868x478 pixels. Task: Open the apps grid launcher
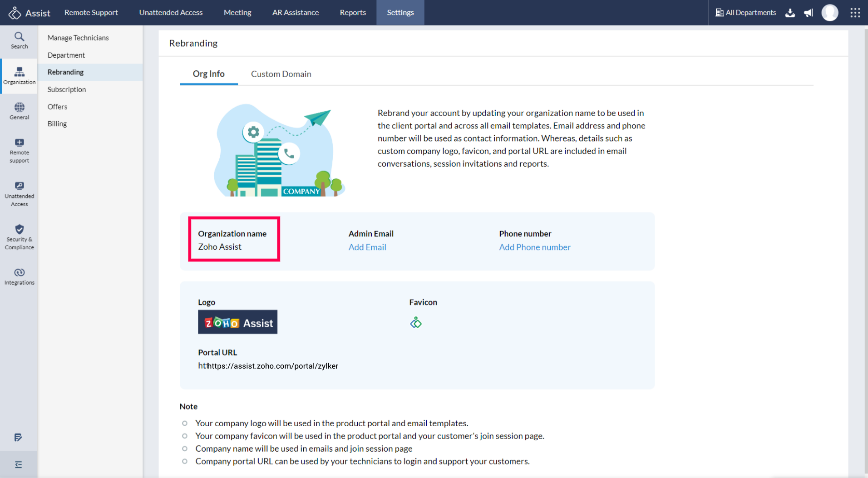(855, 13)
